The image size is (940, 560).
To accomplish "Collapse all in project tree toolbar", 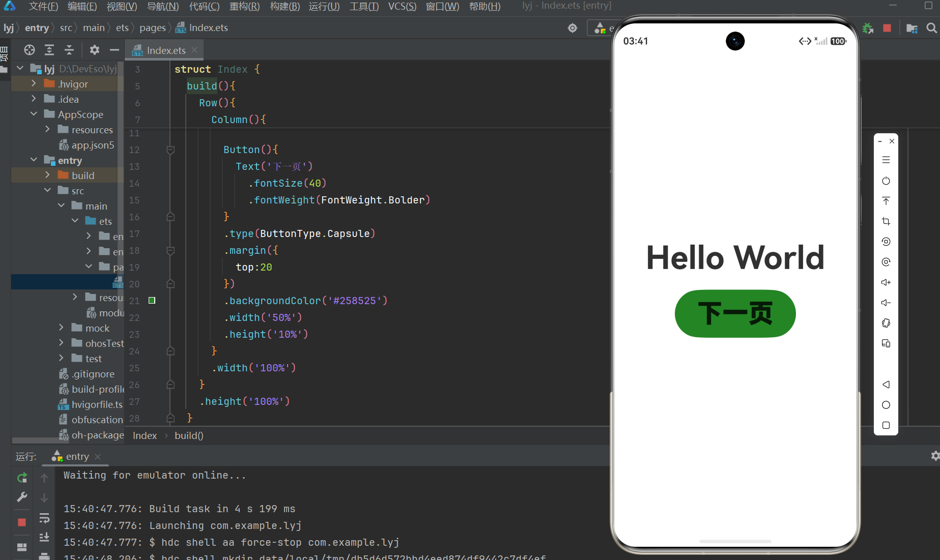I will [69, 50].
